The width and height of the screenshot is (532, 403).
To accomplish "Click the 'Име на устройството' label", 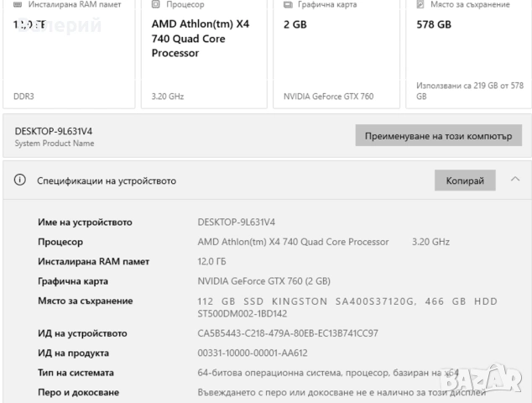I will pos(85,222).
